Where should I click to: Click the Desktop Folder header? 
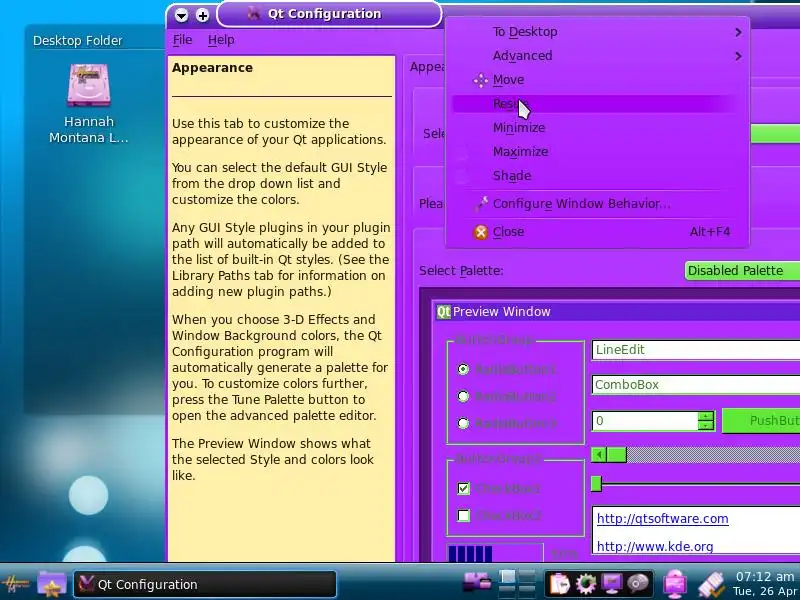point(78,41)
